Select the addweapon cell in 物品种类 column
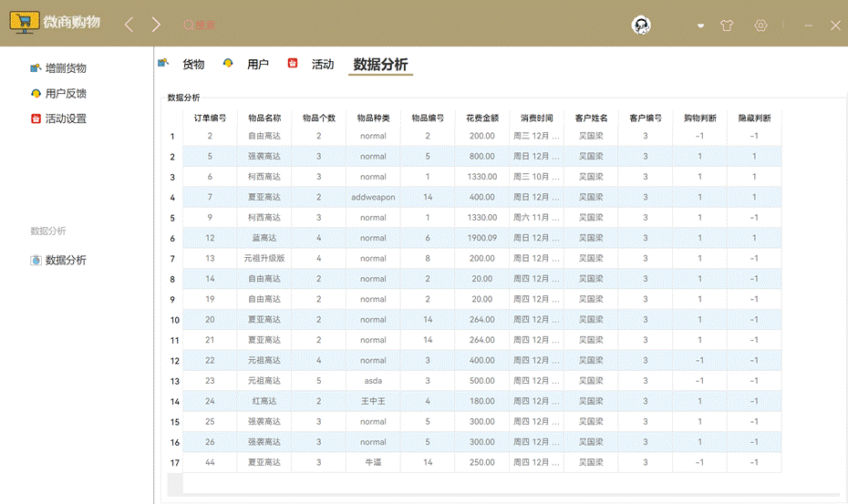Viewport: 848px width, 504px height. [x=373, y=198]
